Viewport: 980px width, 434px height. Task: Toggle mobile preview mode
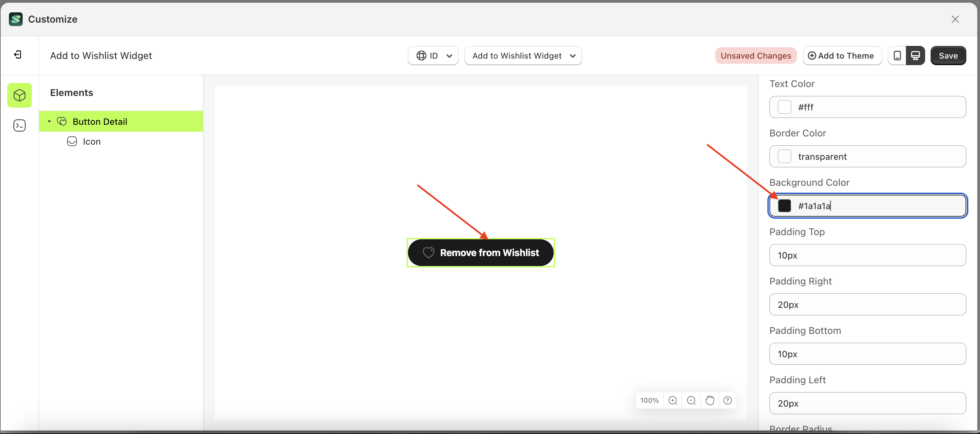(897, 56)
